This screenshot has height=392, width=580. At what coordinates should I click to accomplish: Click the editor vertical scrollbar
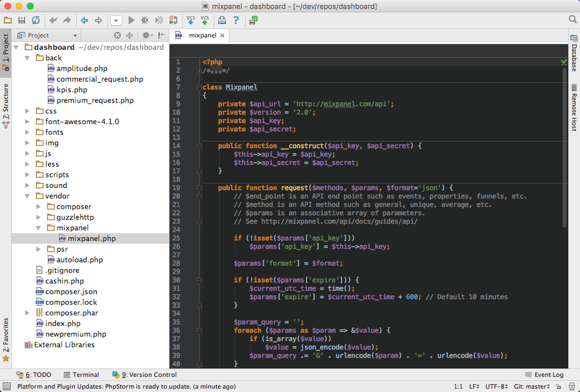pyautogui.click(x=564, y=148)
